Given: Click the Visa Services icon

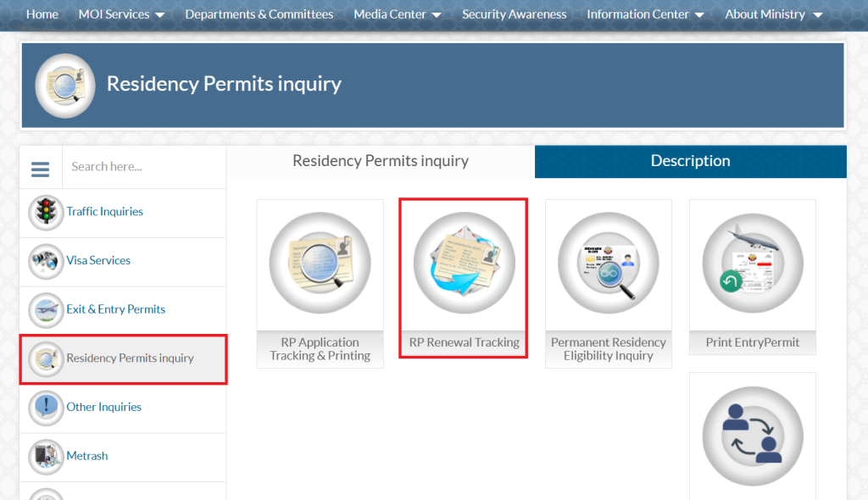Looking at the screenshot, I should pyautogui.click(x=46, y=261).
